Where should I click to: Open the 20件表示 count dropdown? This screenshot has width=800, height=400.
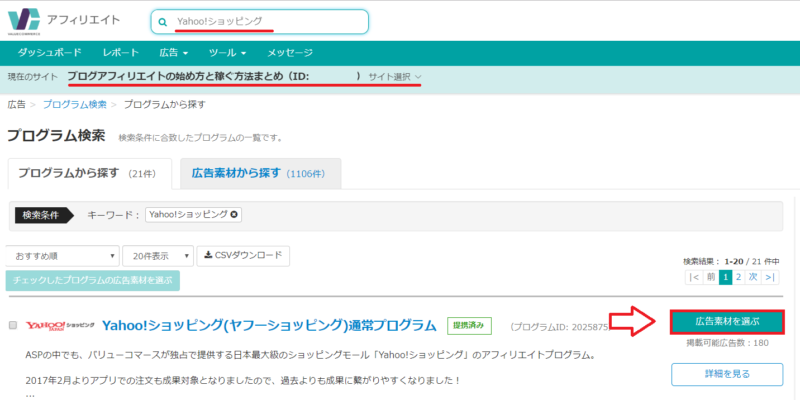[x=158, y=256]
